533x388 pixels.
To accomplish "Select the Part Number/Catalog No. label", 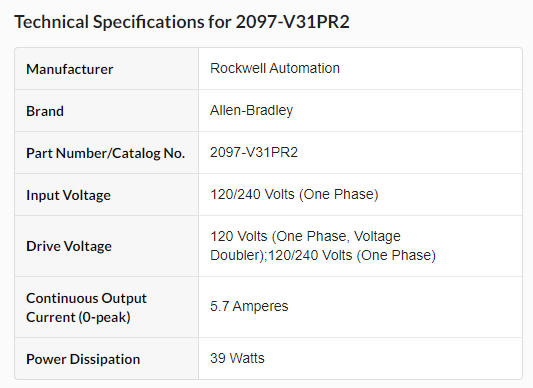I will pos(105,153).
